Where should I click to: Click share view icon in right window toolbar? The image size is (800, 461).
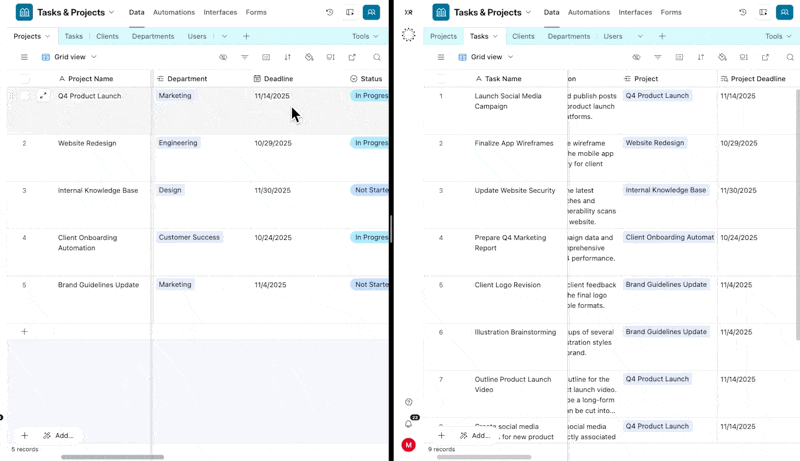point(765,57)
